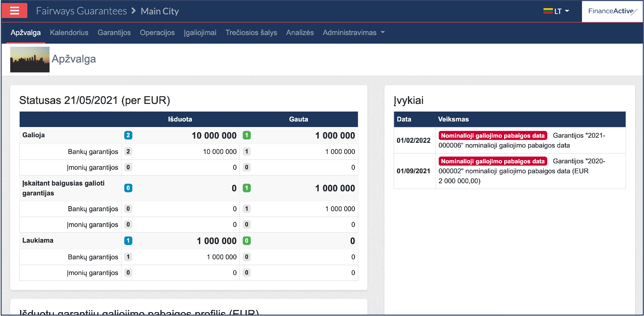Click the city skyline thumbnail image
644x316 pixels.
30,59
